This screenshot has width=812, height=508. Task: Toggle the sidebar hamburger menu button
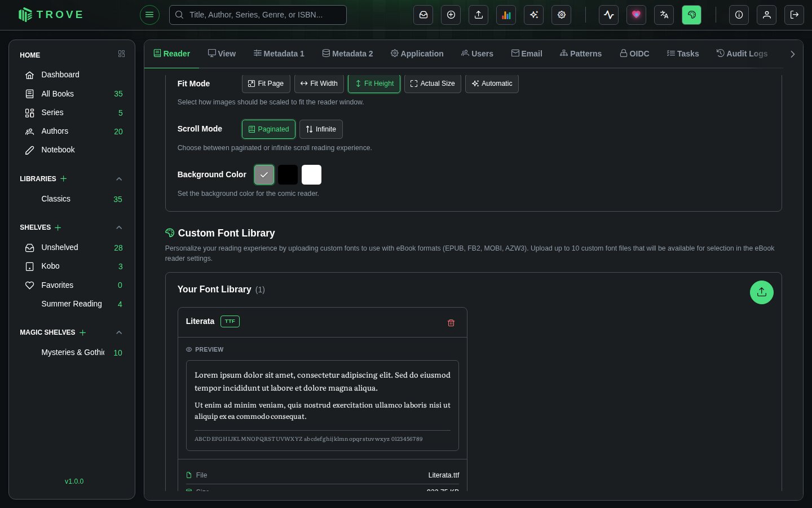(149, 15)
